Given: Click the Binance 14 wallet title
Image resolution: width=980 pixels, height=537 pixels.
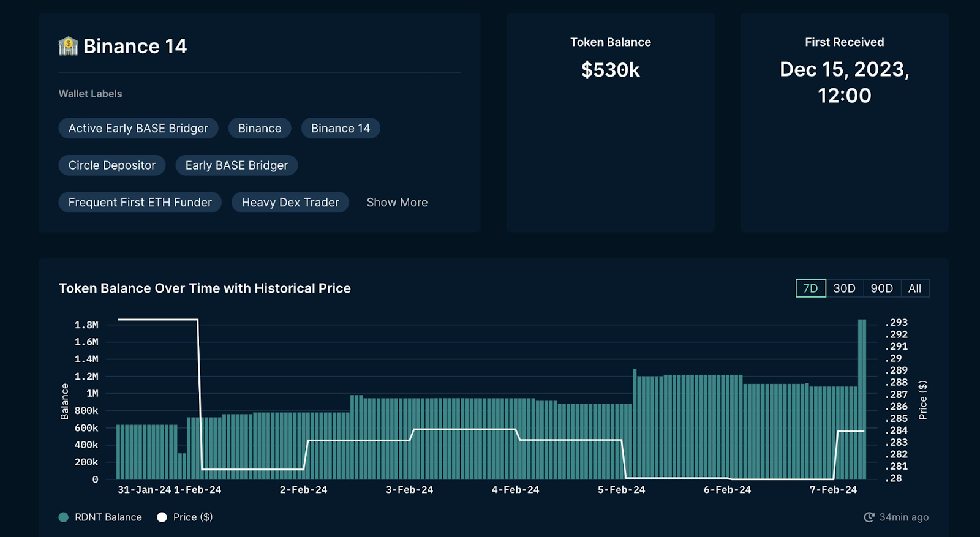Looking at the screenshot, I should click(x=135, y=46).
